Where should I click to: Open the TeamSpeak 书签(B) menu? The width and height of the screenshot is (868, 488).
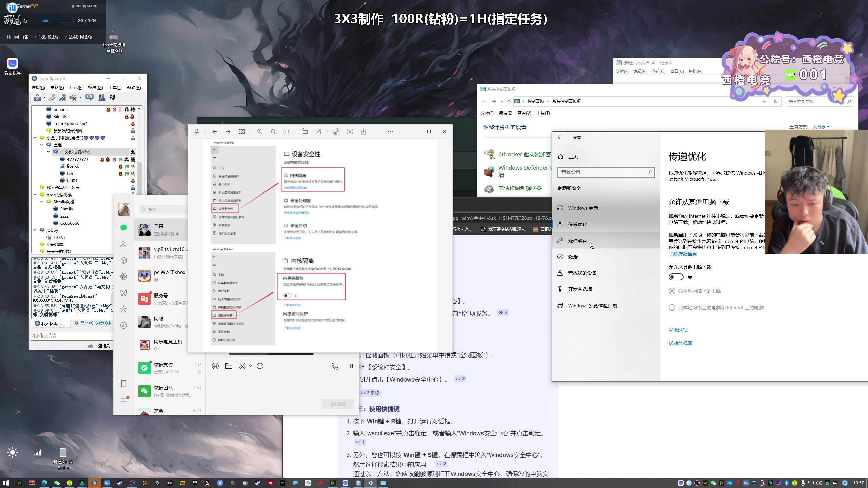point(57,88)
